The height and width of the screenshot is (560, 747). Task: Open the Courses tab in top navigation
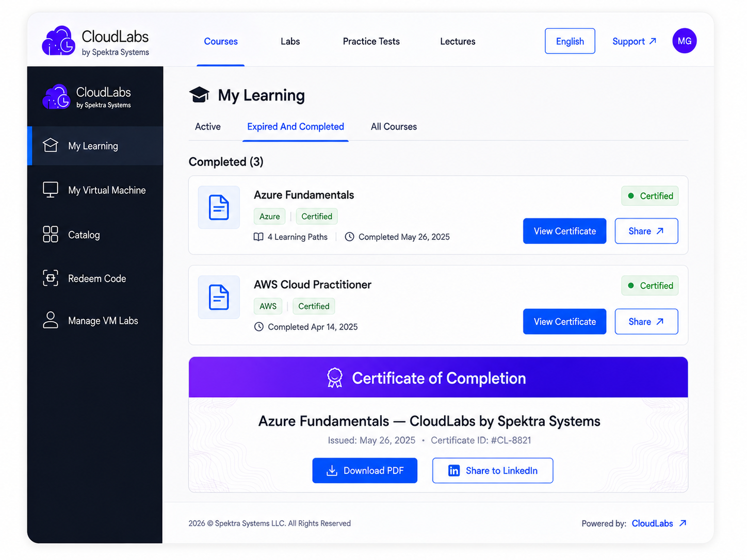(221, 41)
